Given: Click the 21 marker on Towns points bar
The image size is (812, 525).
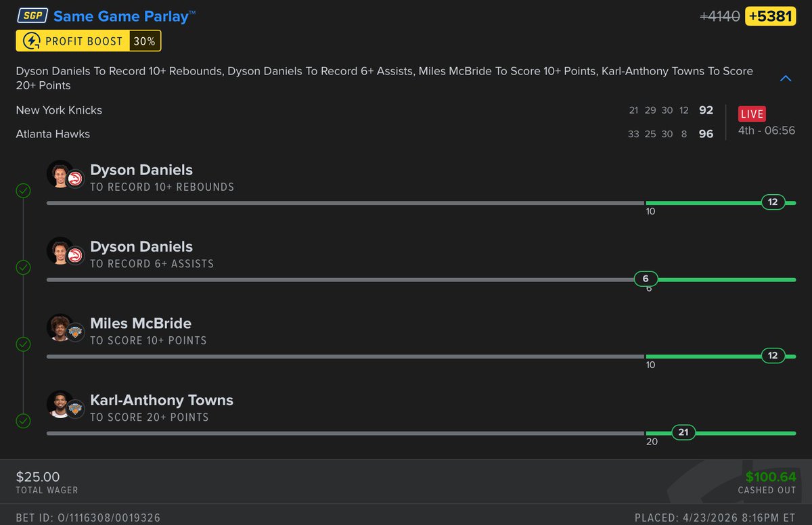Looking at the screenshot, I should (x=683, y=432).
